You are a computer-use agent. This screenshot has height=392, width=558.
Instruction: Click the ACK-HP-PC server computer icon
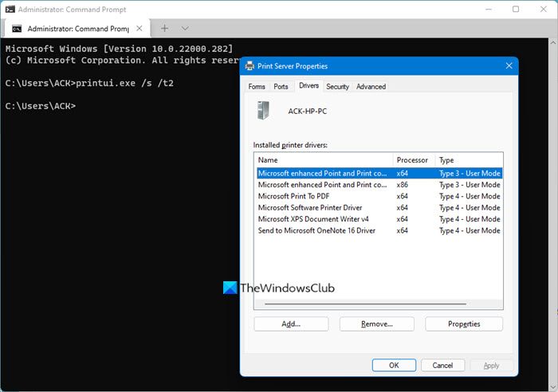tap(263, 110)
